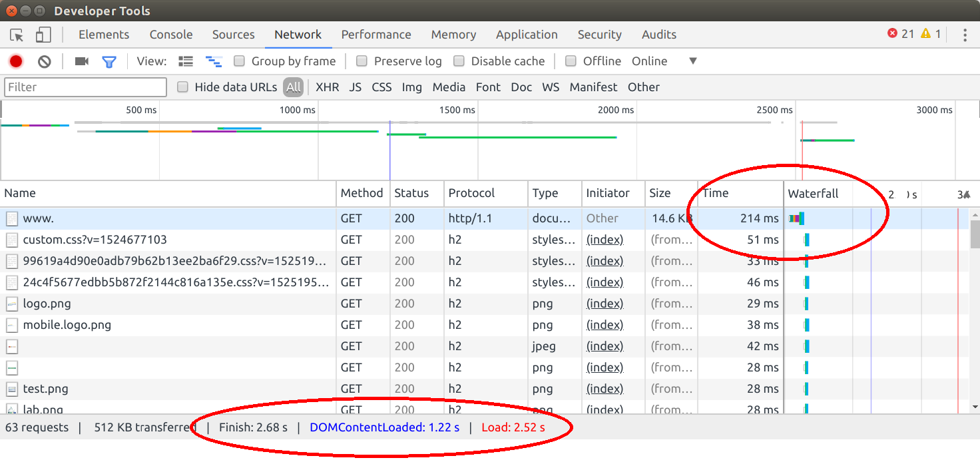Clear the network requests list
This screenshot has width=980, height=466.
[43, 61]
